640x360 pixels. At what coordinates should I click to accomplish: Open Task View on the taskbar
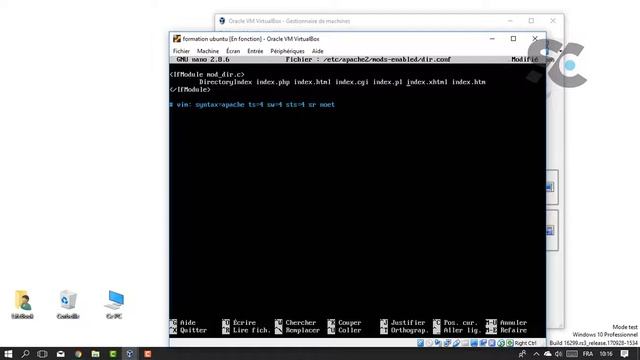[42, 354]
